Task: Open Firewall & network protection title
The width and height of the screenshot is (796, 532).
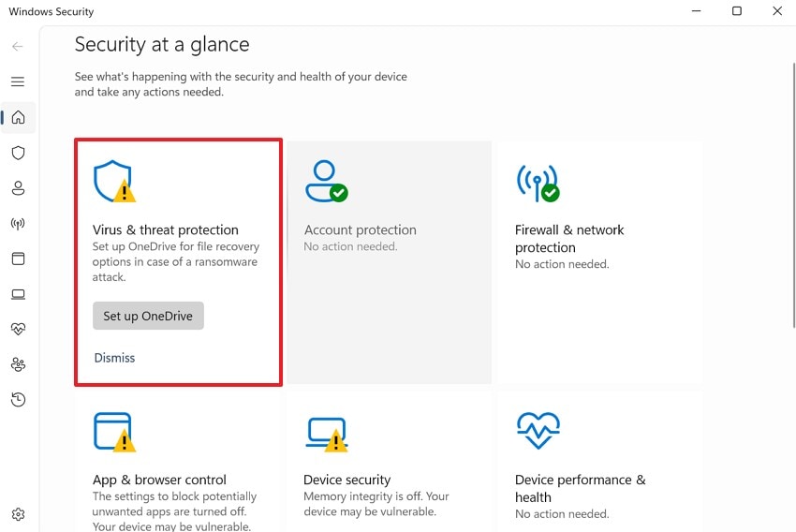Action: pos(569,239)
